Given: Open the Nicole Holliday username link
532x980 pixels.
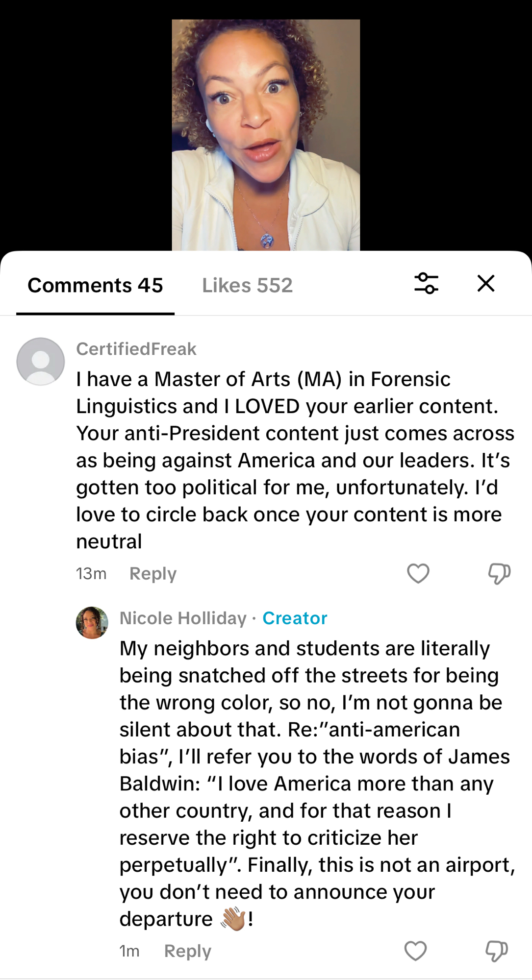Looking at the screenshot, I should pos(183,618).
